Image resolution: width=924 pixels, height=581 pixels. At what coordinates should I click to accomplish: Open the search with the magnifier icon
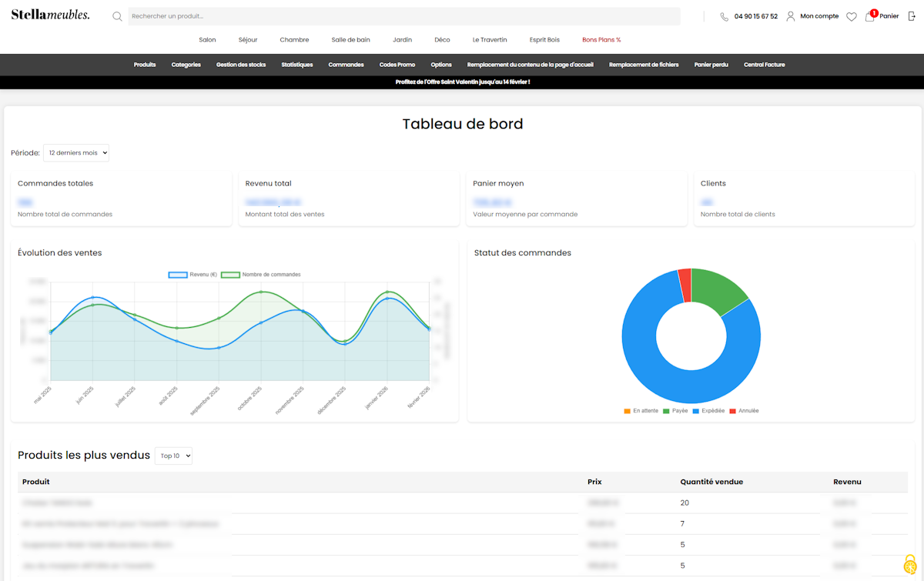click(x=117, y=15)
